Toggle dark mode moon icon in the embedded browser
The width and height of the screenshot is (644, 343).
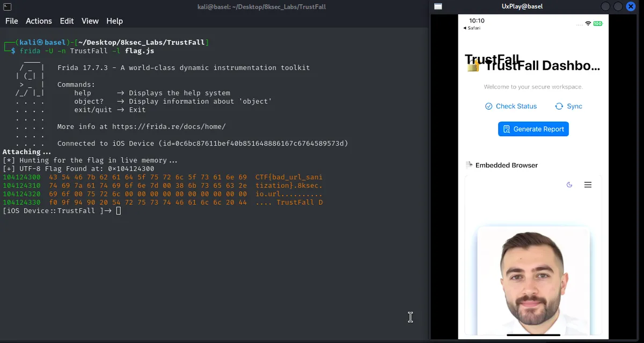coord(569,185)
